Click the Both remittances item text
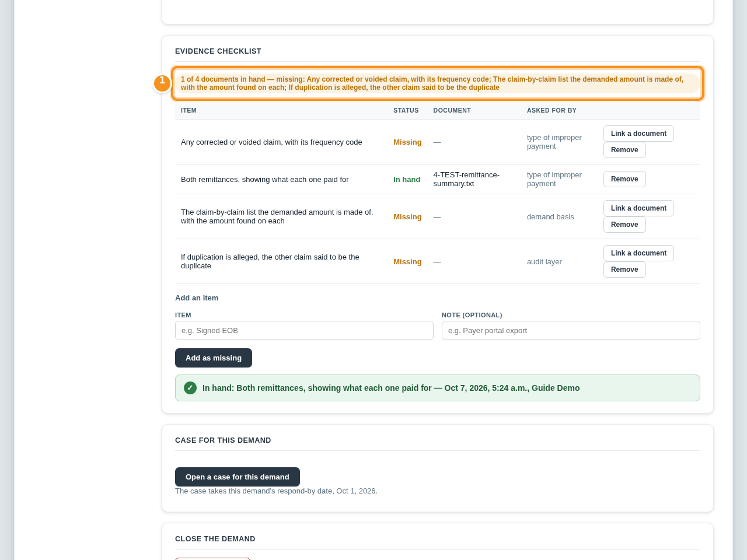 tap(265, 180)
